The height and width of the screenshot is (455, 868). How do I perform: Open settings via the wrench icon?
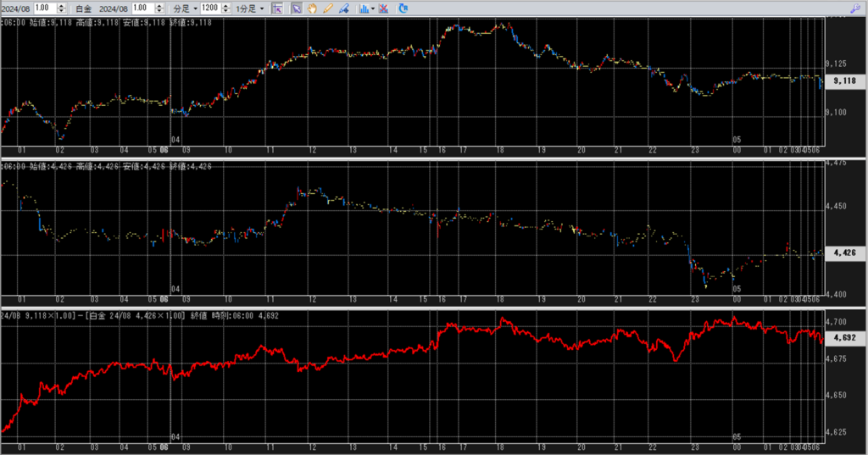tap(854, 8)
